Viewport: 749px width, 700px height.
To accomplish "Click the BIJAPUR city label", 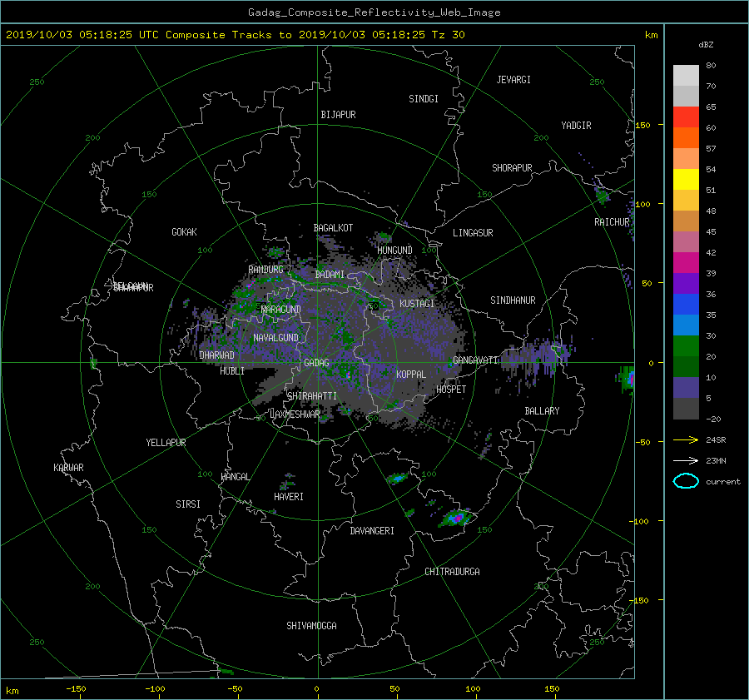I will [x=338, y=115].
